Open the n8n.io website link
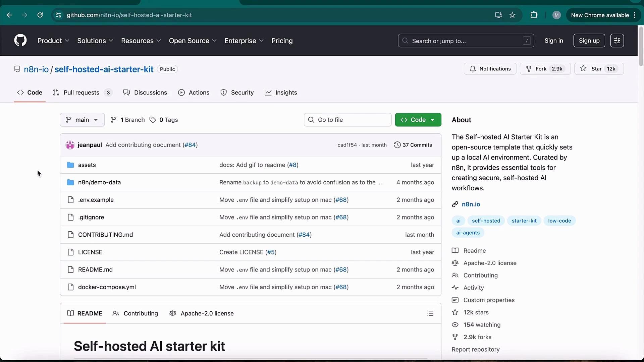 (471, 204)
